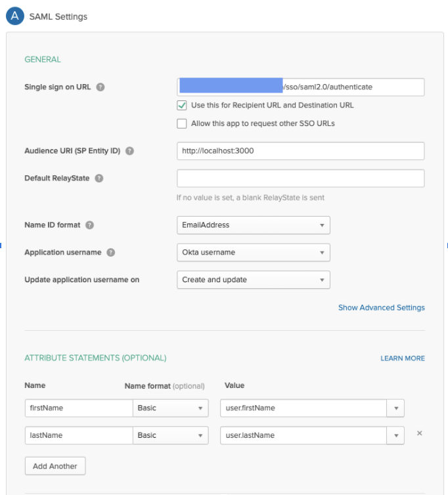
Task: Click help icon beside Name ID format
Action: 89,225
